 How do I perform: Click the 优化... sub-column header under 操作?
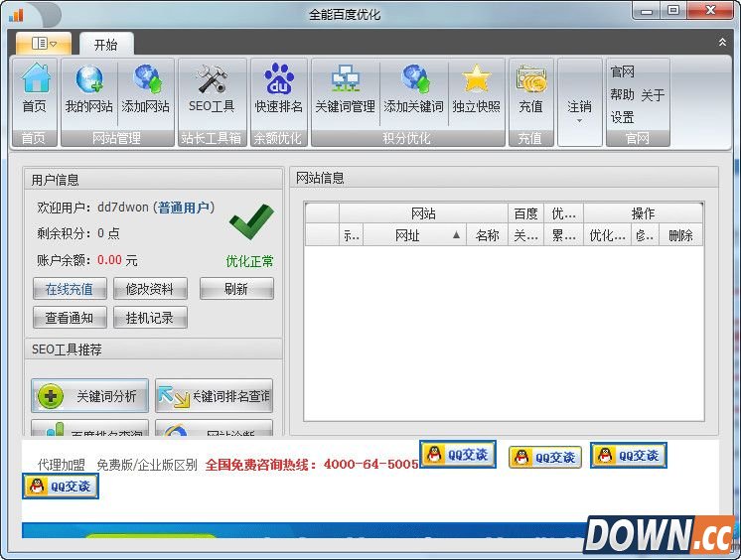click(x=607, y=235)
